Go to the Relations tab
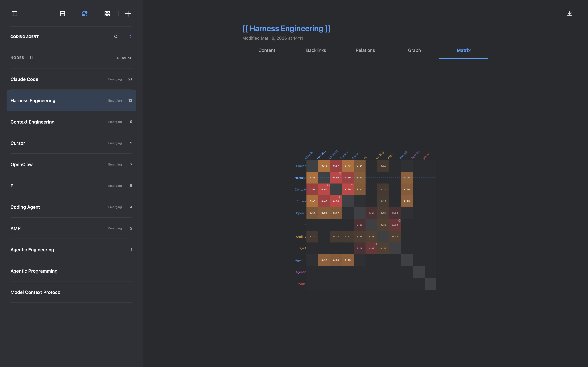The width and height of the screenshot is (588, 367). pos(365,50)
